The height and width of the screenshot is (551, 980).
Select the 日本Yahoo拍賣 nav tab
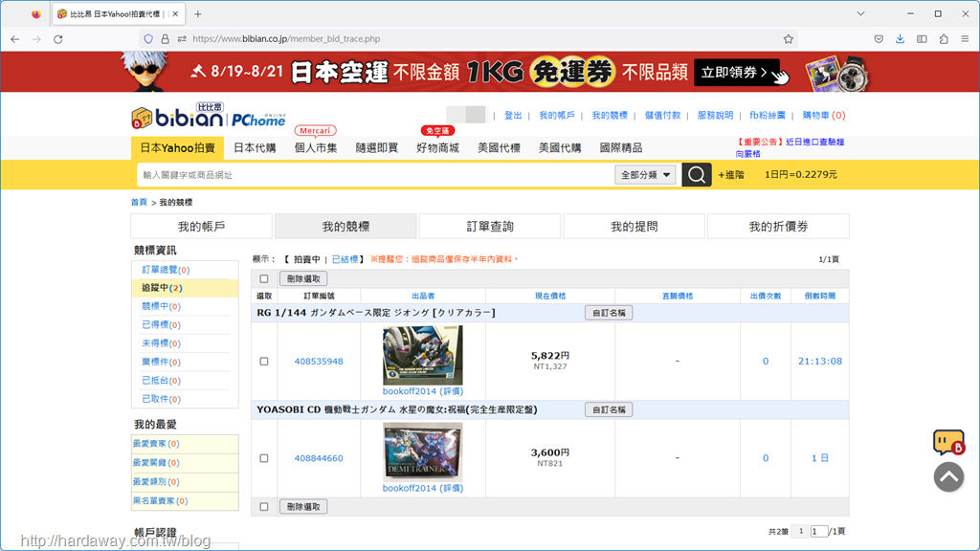pos(177,148)
